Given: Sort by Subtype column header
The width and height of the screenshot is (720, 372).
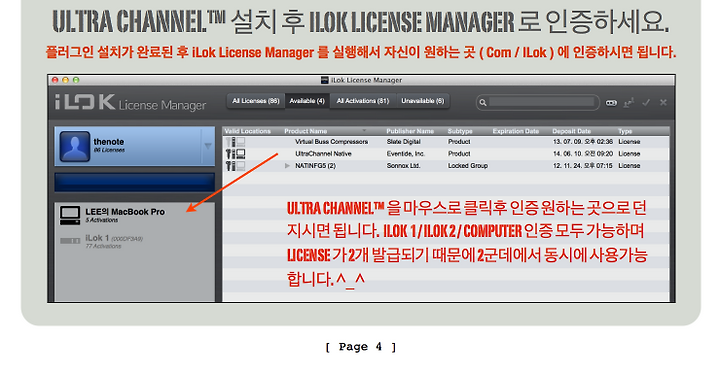Looking at the screenshot, I should click(x=460, y=131).
